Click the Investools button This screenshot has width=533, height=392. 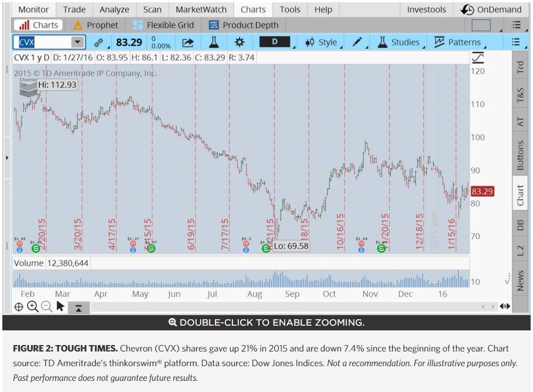426,9
